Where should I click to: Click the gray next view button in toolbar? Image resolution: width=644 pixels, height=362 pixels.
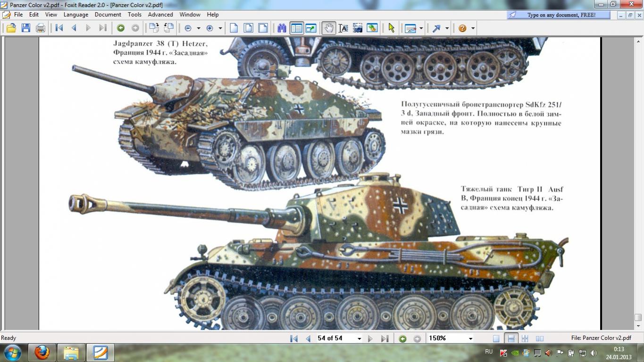(135, 28)
